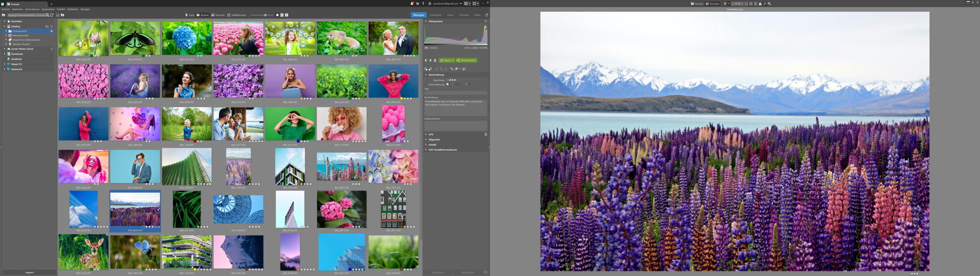
Task: Click the green Export button
Action: click(x=446, y=60)
